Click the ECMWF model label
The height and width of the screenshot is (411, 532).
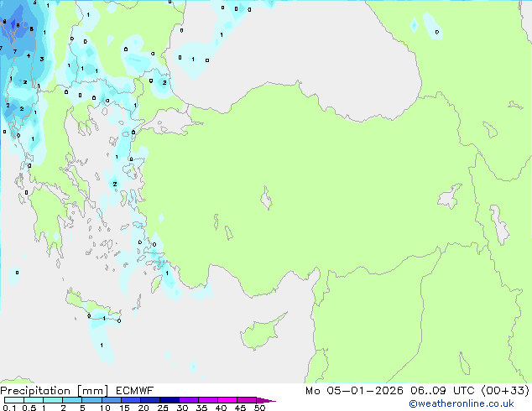134,390
